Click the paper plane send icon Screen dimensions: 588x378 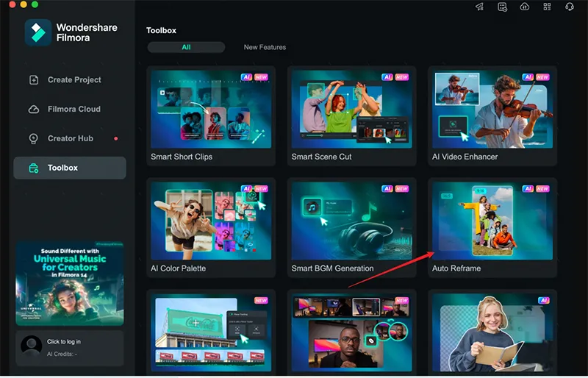[480, 7]
